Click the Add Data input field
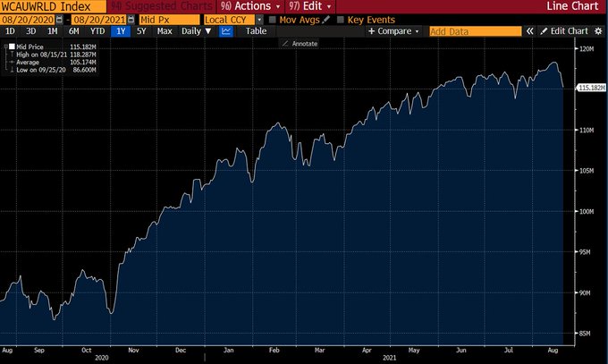 click(476, 31)
